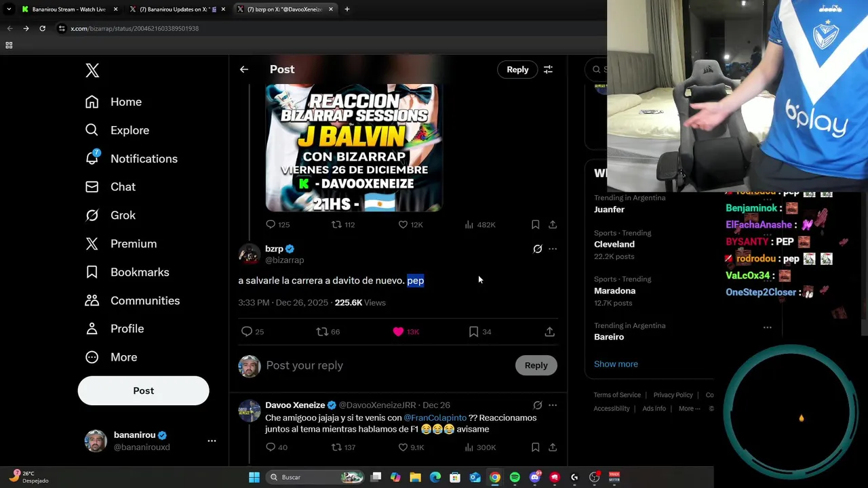Open Spotify from the taskbar
The width and height of the screenshot is (868, 488).
point(515,477)
